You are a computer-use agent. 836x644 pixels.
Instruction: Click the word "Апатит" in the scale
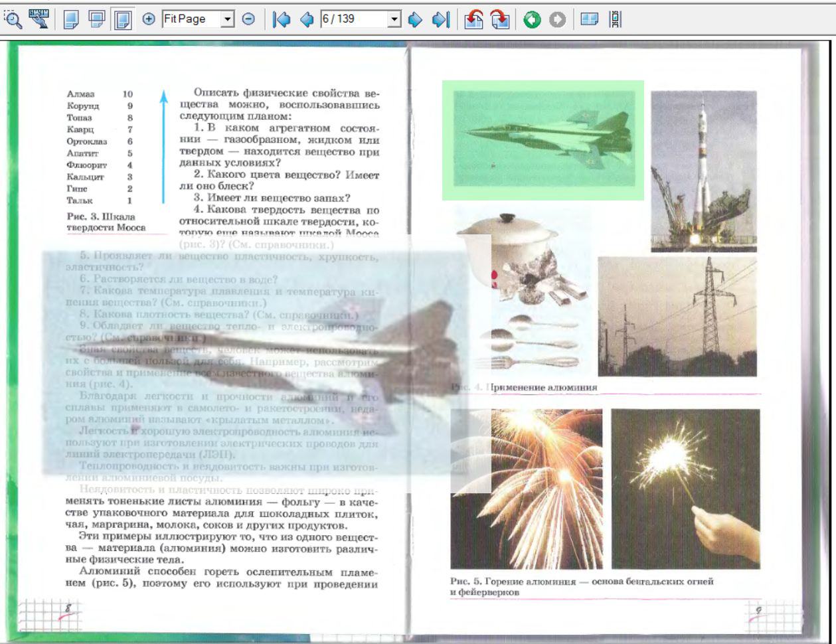click(82, 153)
